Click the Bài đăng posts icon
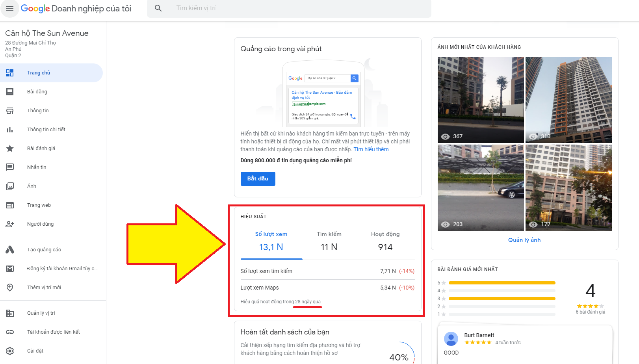 click(10, 92)
